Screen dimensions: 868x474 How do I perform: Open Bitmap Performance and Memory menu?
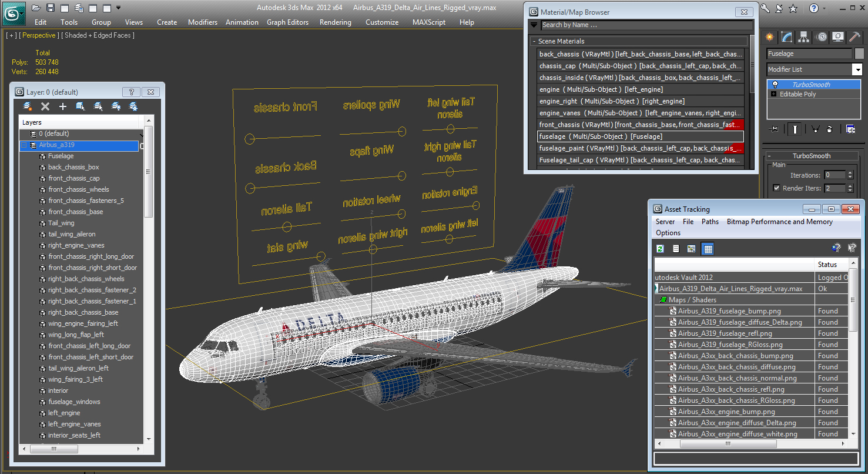pyautogui.click(x=779, y=222)
